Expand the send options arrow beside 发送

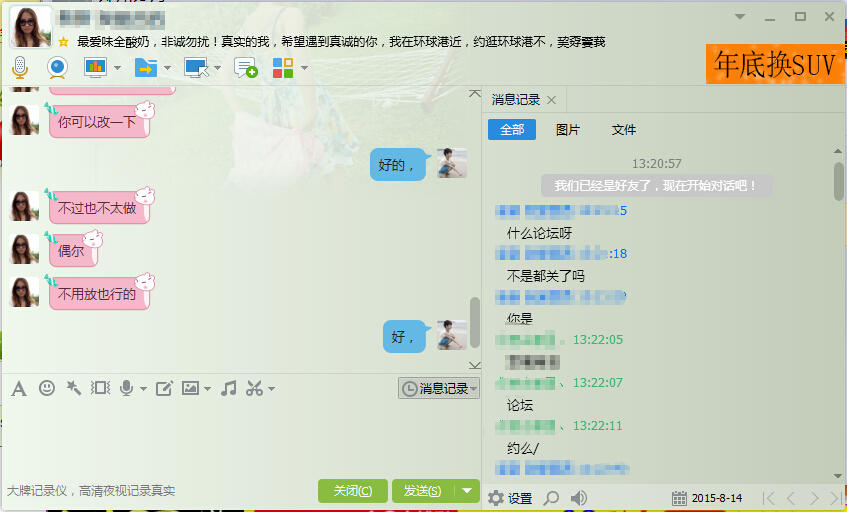point(467,490)
